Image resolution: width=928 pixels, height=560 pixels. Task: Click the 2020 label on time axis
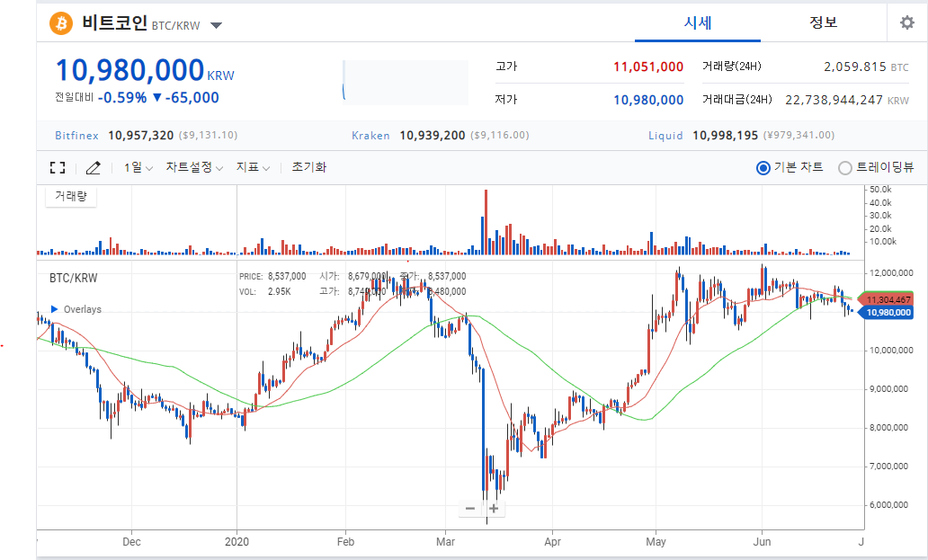tap(236, 542)
